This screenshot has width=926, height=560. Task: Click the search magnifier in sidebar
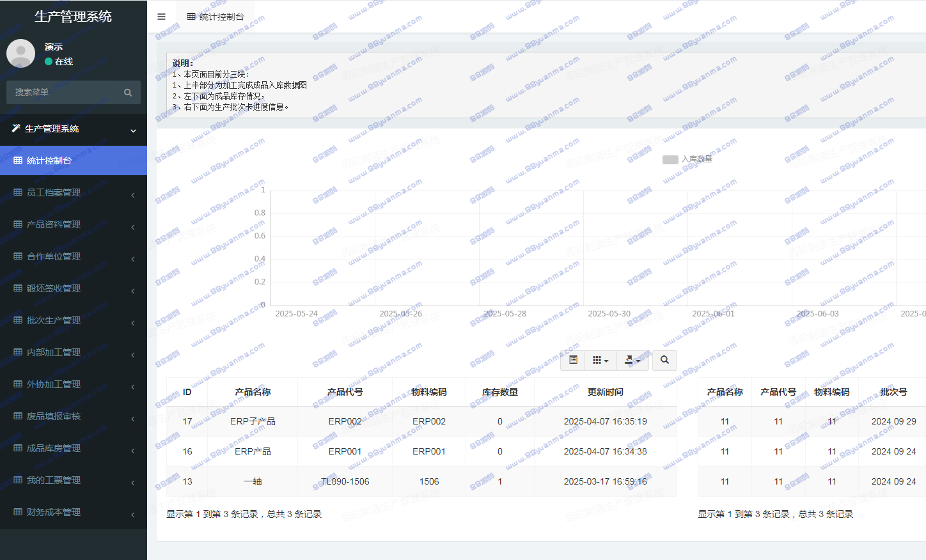[128, 93]
